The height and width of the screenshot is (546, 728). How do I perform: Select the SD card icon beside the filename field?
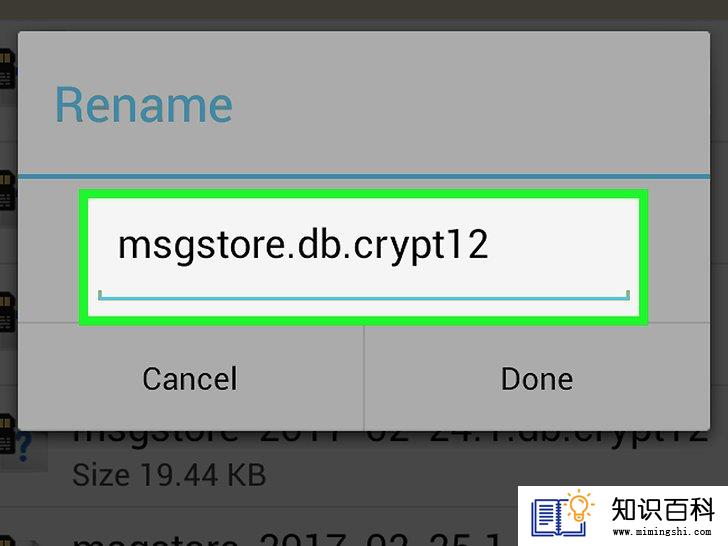pos(7,312)
